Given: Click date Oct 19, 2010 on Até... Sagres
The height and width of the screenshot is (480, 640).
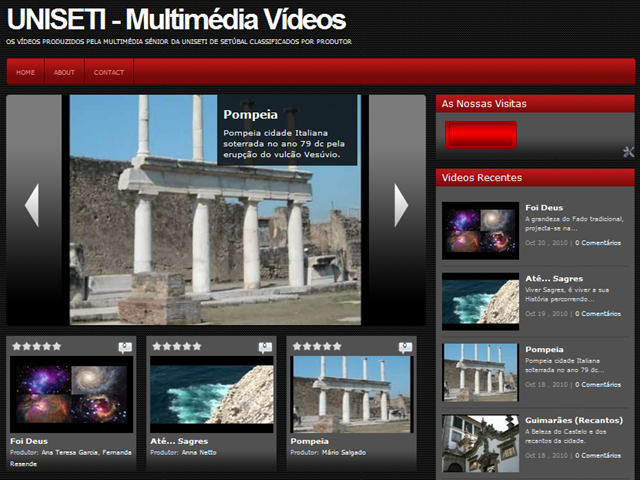Looking at the screenshot, I should pyautogui.click(x=546, y=314).
